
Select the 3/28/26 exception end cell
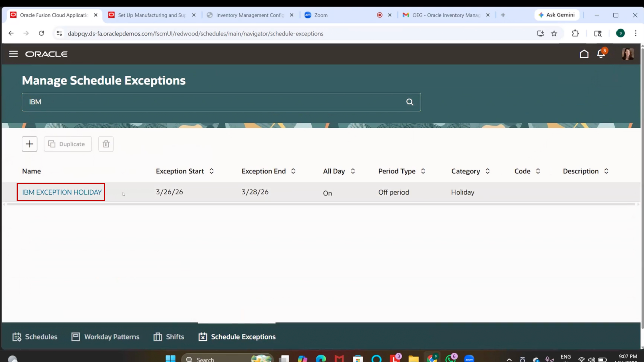(x=255, y=192)
